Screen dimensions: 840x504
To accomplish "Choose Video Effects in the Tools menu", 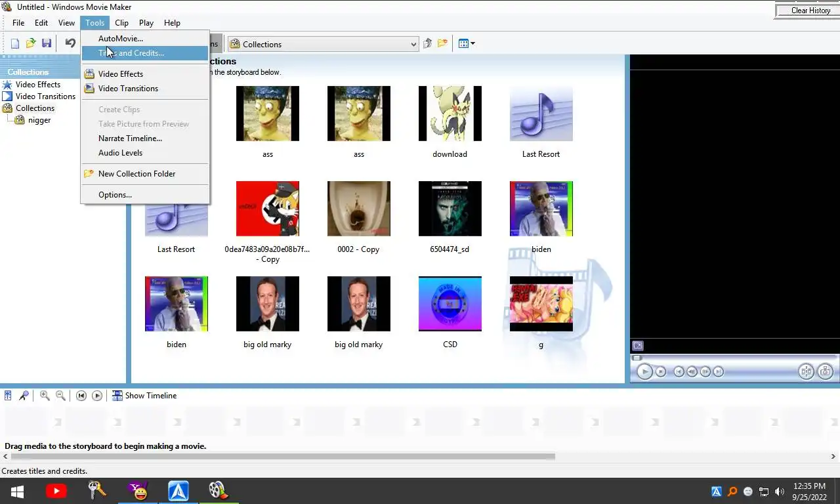I will click(x=145, y=74).
